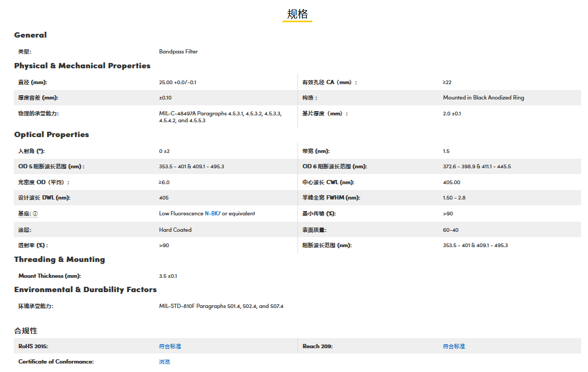Click the Bandpass Filter type value
Screen dimensions: 588x372
[x=178, y=52]
